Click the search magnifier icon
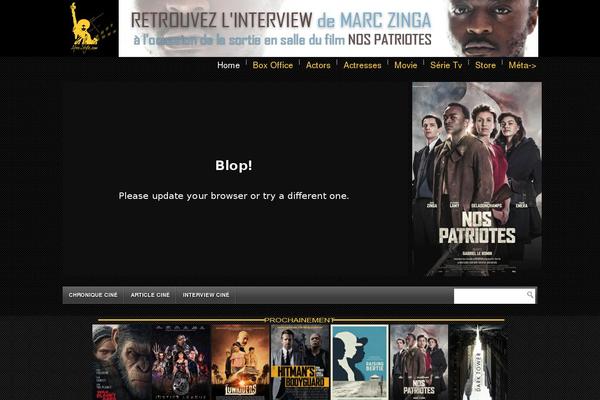Screen dimensions: 600x400 (x=530, y=295)
